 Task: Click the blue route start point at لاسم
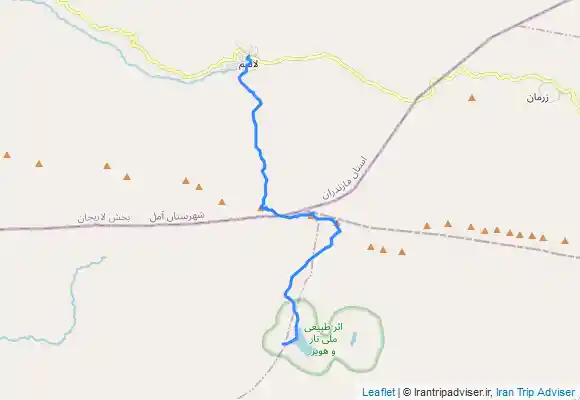pyautogui.click(x=249, y=57)
